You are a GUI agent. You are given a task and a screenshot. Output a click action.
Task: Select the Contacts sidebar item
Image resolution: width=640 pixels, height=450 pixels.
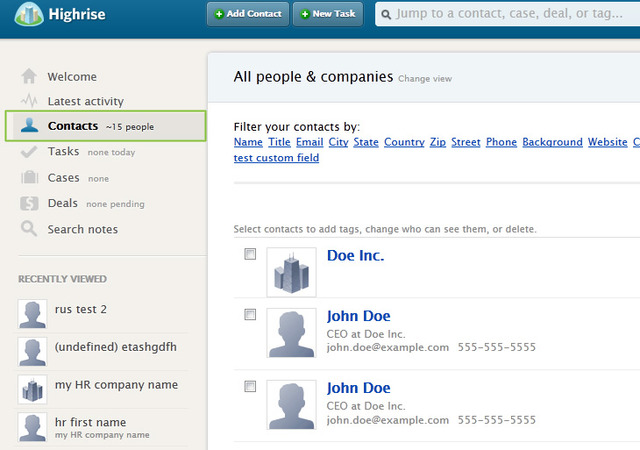tap(106, 126)
